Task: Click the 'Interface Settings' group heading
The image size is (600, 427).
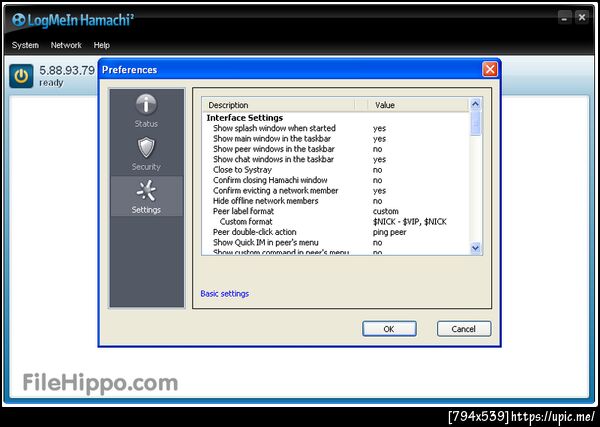Action: [245, 117]
